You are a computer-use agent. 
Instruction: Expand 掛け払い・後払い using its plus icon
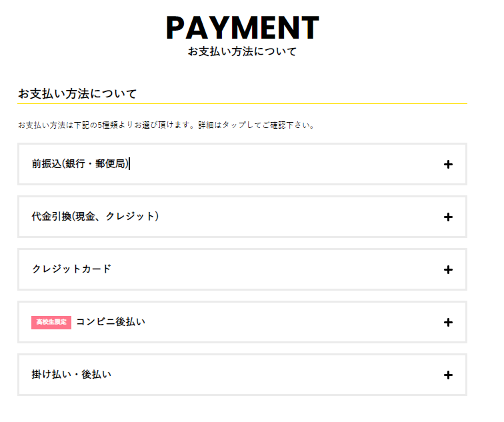[x=448, y=375]
